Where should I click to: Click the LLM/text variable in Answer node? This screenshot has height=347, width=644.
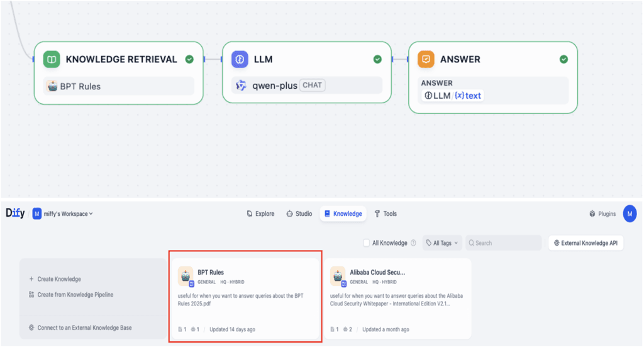tap(453, 95)
